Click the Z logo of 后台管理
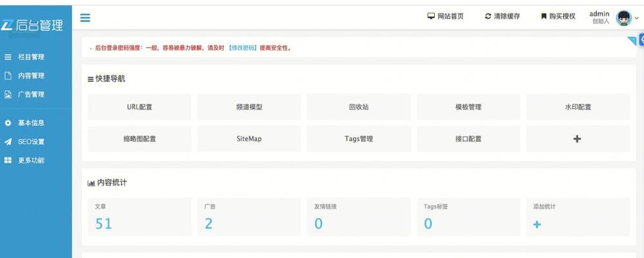Screen dimensions: 644x258 point(7,25)
